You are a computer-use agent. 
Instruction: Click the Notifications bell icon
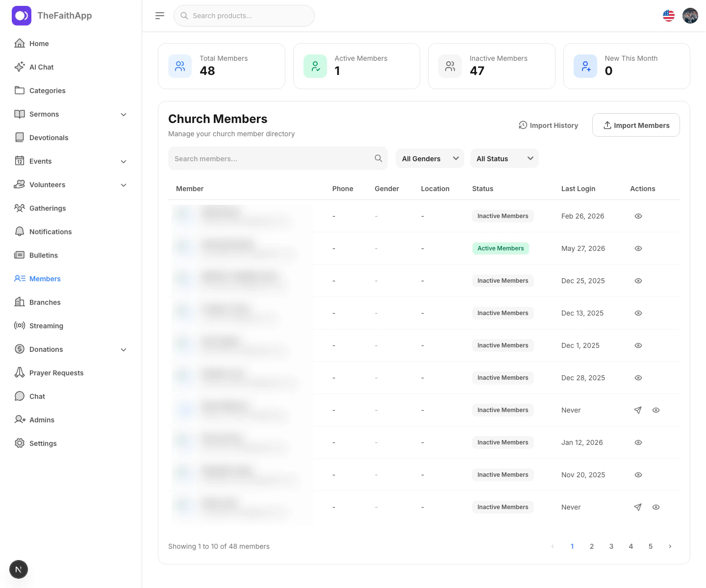point(20,231)
